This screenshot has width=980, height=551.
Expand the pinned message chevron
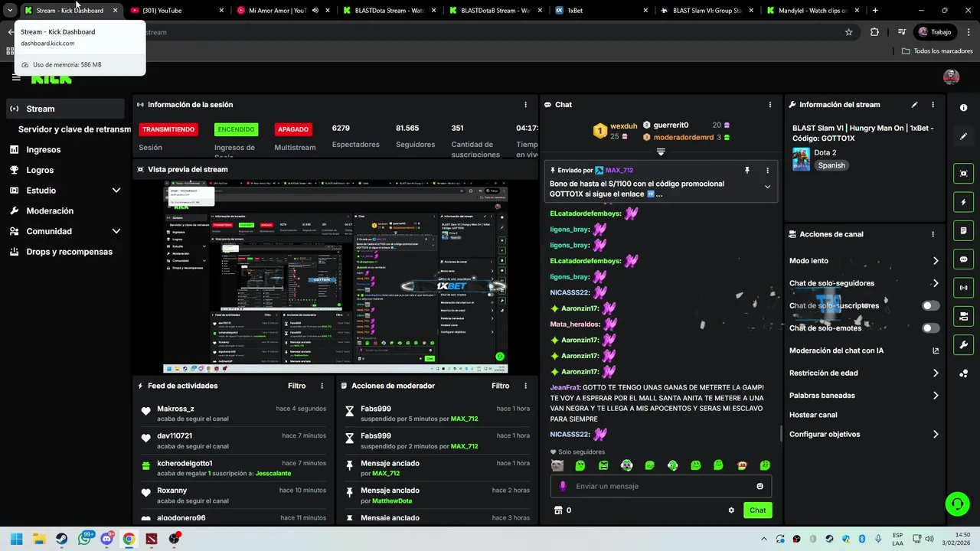[767, 187]
